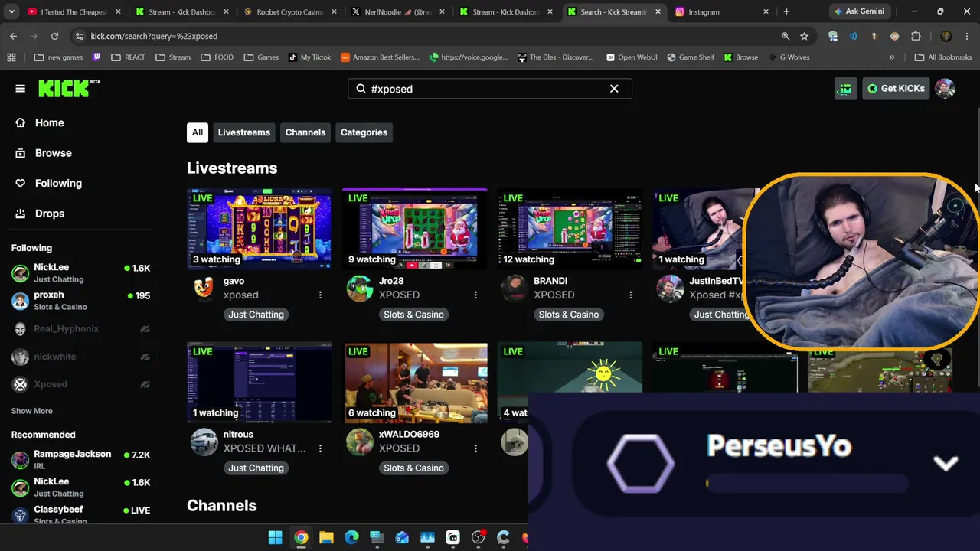Open gavo's channel avatar
The image size is (980, 551).
pos(204,288)
